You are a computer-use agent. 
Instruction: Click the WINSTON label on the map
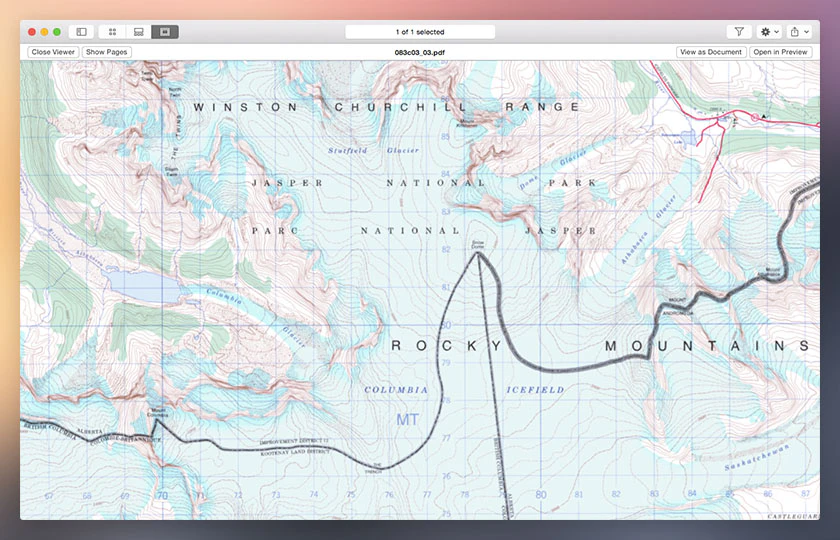tap(245, 107)
